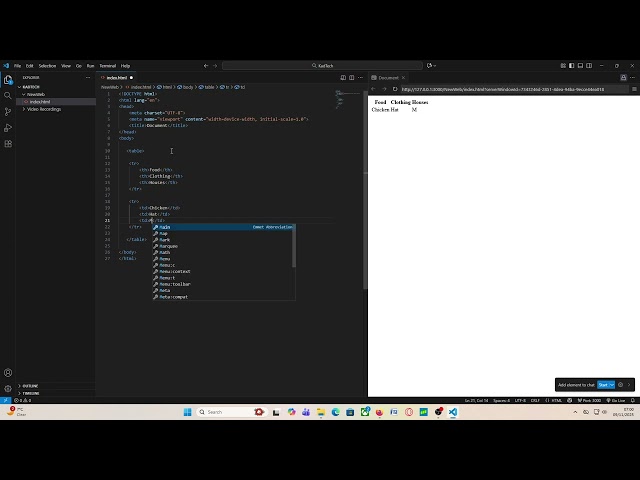This screenshot has width=640, height=480.
Task: Open the Extensions view
Action: click(x=8, y=144)
